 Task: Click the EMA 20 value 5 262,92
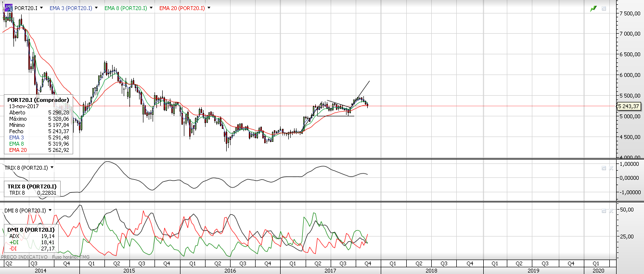58,149
